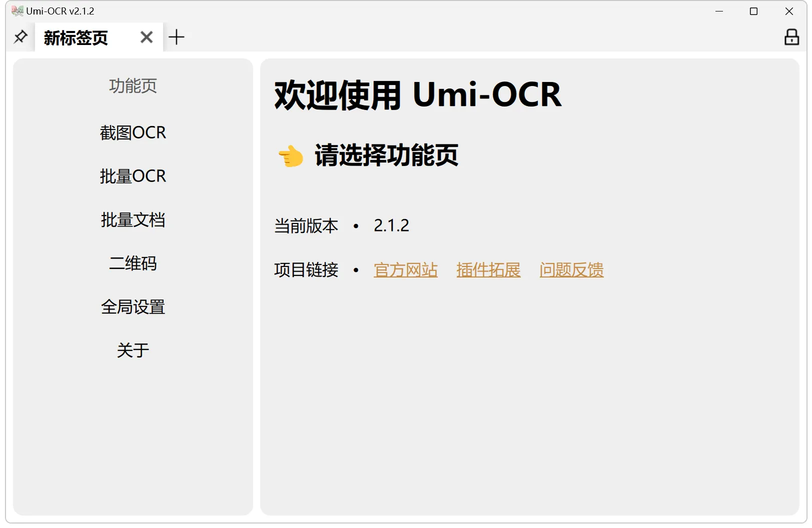Select the 新标签页 tab

coord(76,38)
